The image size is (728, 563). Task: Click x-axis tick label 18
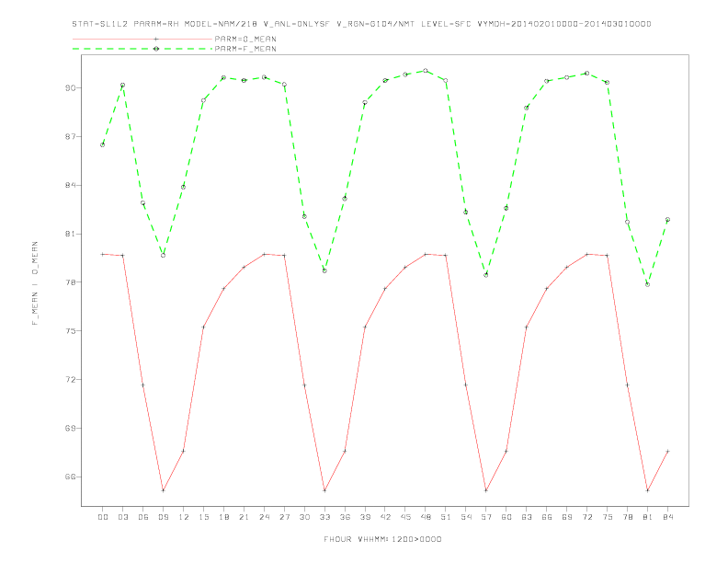[223, 517]
